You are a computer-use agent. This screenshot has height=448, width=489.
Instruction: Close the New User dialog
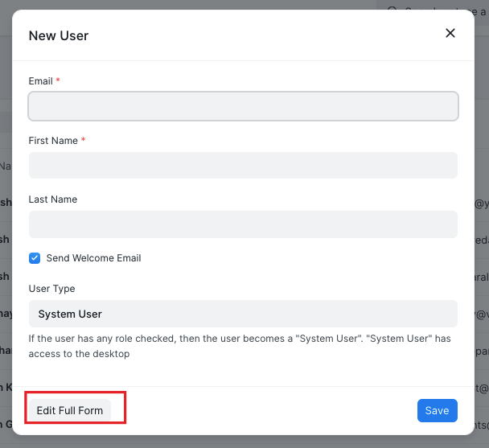450,33
